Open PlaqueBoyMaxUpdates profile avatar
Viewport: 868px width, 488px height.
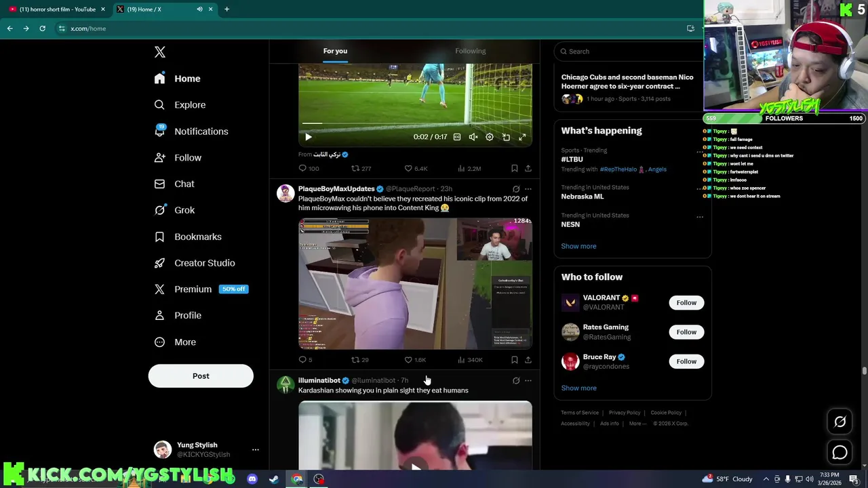click(285, 193)
